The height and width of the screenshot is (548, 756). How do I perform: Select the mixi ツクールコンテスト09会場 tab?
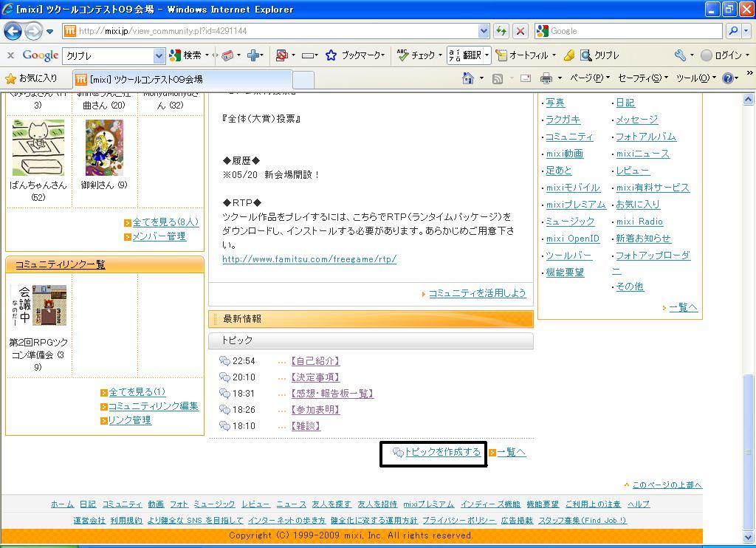point(145,79)
